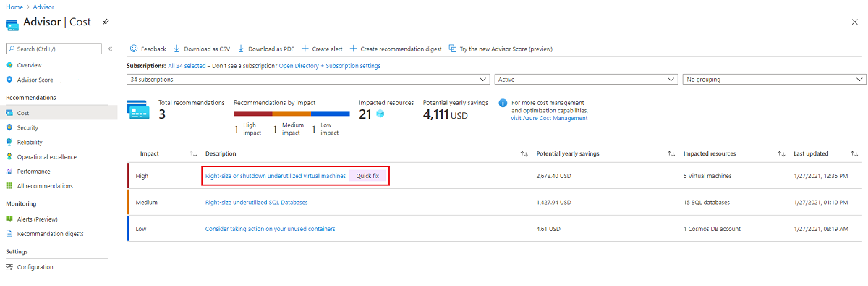Click the red high-impact bar segment
868x286 pixels.
point(253,114)
